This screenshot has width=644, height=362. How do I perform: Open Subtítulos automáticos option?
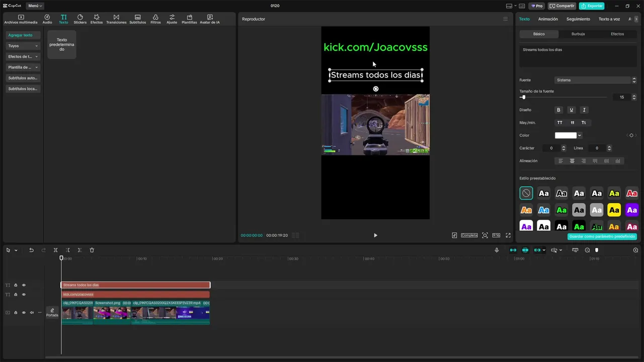tap(23, 78)
